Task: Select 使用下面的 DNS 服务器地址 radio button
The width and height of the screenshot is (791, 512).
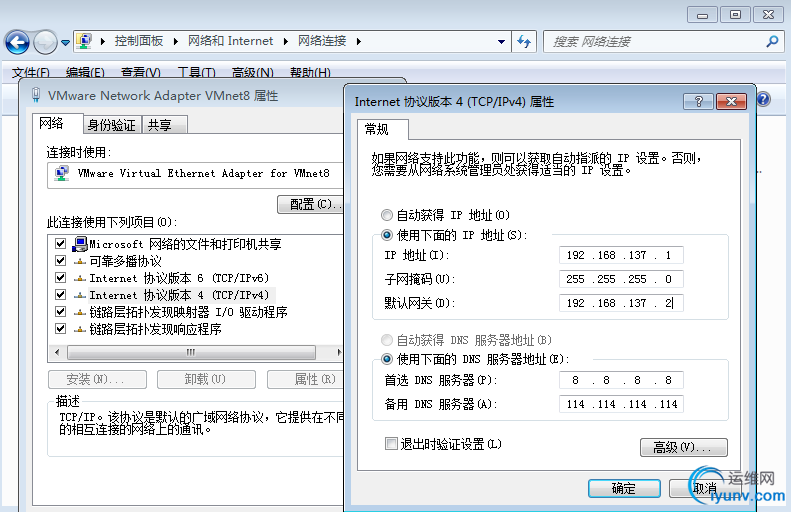Action: pyautogui.click(x=386, y=359)
